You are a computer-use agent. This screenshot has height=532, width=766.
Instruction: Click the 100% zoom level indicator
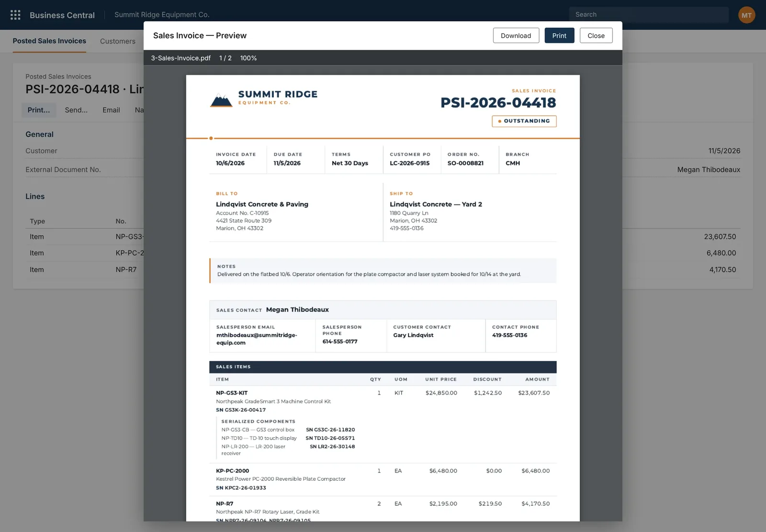coord(248,58)
